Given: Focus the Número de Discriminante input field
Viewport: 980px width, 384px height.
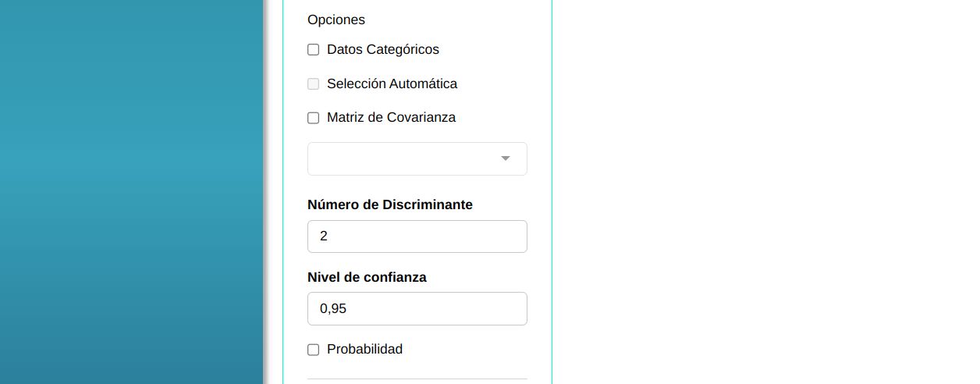Looking at the screenshot, I should coord(417,236).
